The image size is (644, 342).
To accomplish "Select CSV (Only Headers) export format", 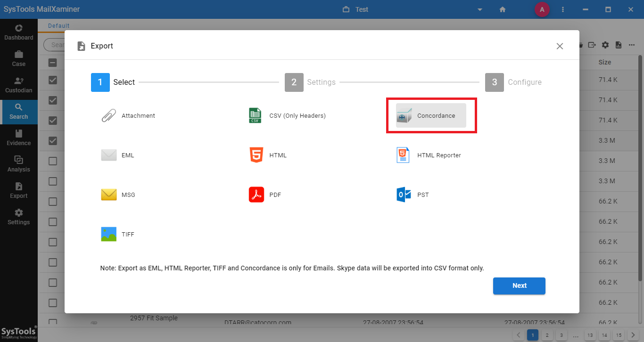I will tap(287, 115).
